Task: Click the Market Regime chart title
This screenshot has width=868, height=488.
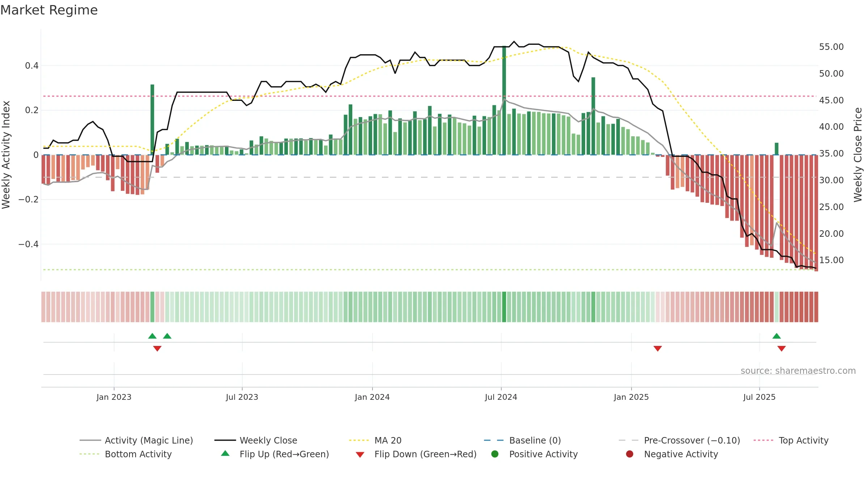Action: coord(49,10)
